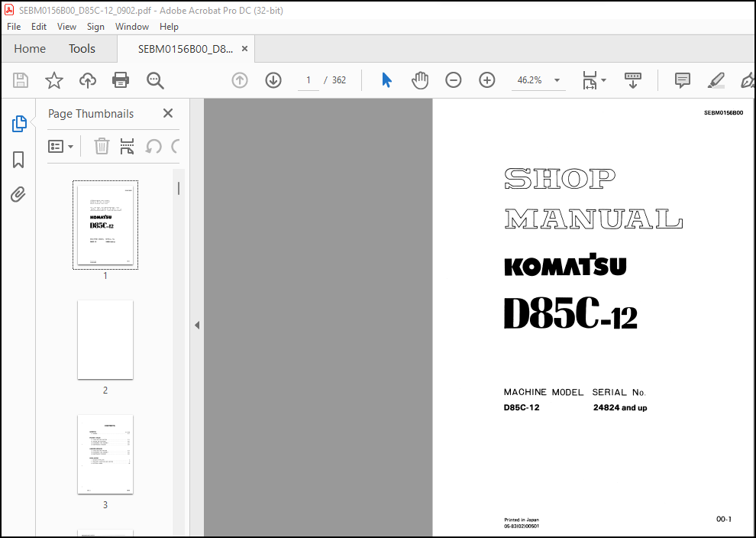The height and width of the screenshot is (538, 756).
Task: Add document to starred favorites
Action: tap(54, 80)
